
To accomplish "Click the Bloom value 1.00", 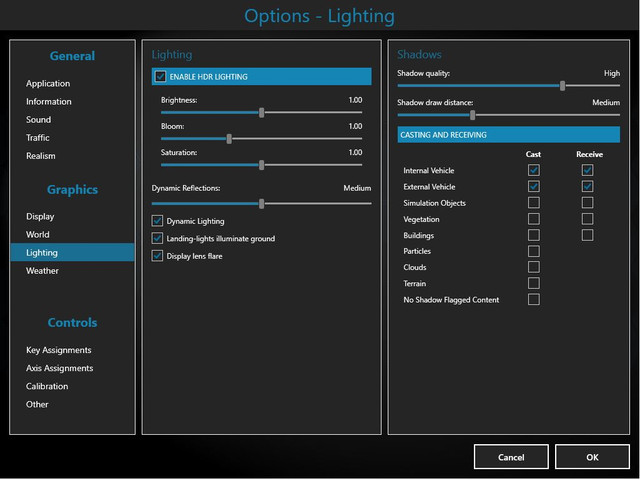I will (355, 126).
